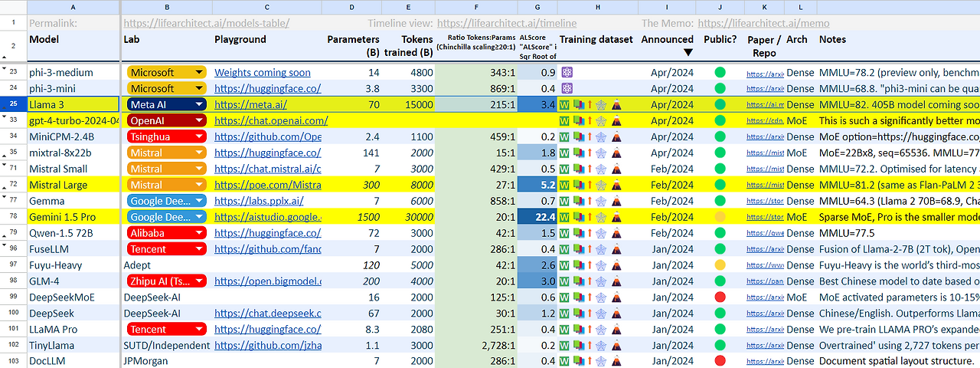Open the Announced column sort arrow
The width and height of the screenshot is (980, 368).
688,52
